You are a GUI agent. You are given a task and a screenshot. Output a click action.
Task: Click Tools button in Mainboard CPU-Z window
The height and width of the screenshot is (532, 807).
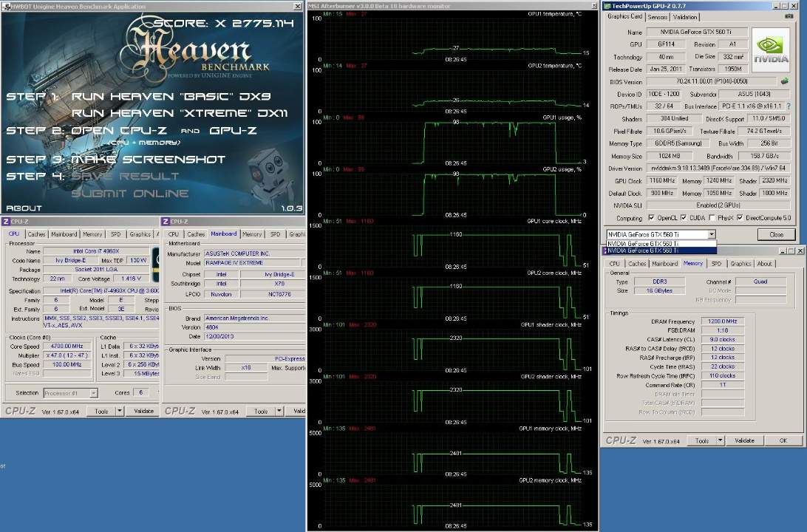coord(261,411)
